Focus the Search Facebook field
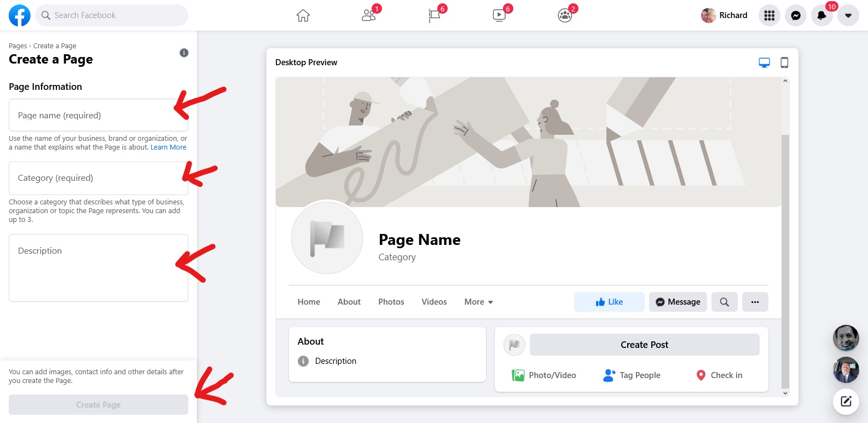Screen dimensions: 868x423 click(x=112, y=15)
